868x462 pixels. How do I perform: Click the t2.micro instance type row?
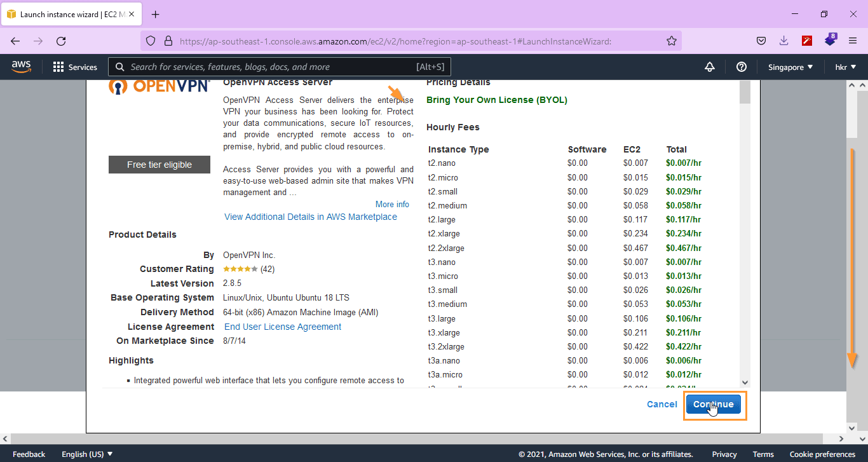click(x=565, y=177)
